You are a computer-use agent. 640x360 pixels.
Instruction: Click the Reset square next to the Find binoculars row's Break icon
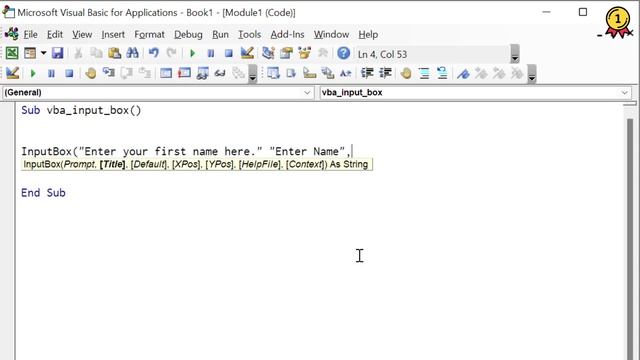[x=229, y=53]
